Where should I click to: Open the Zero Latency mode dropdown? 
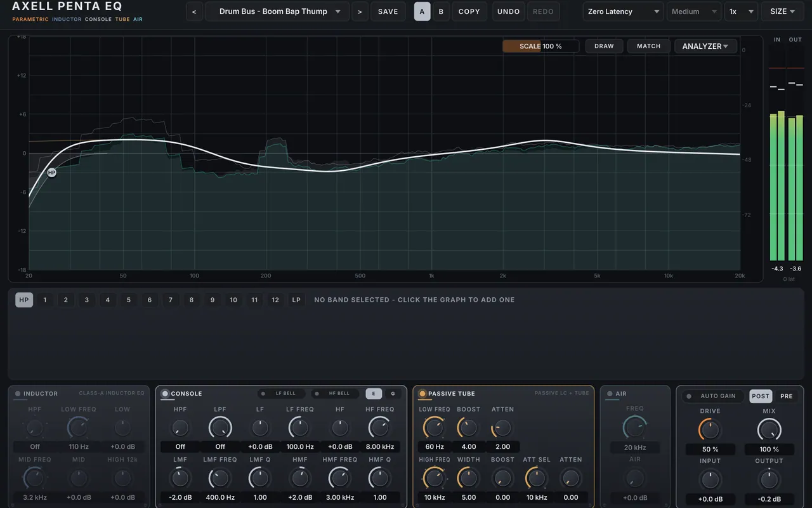coord(623,11)
